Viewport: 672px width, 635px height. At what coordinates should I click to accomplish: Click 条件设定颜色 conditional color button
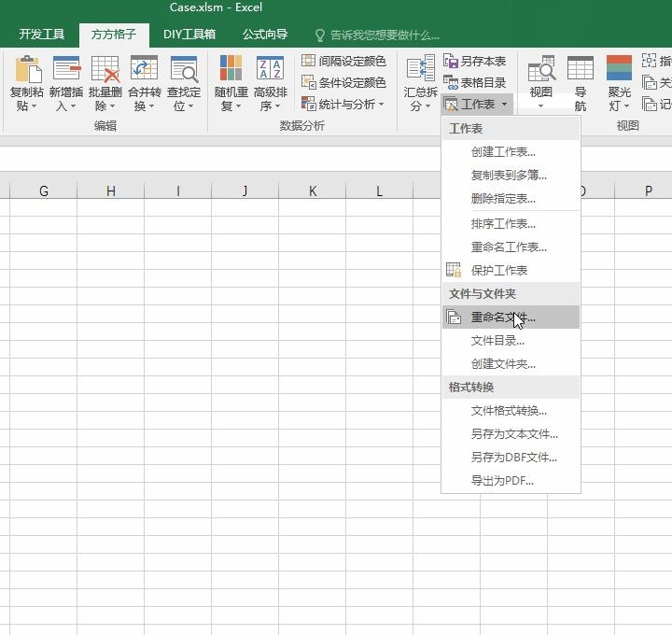coord(343,82)
